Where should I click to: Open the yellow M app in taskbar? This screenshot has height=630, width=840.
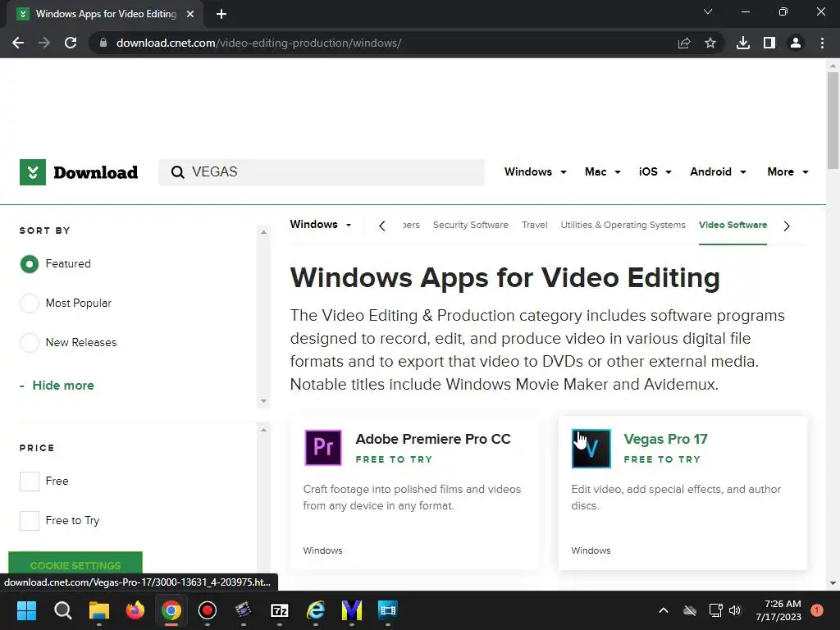(352, 610)
